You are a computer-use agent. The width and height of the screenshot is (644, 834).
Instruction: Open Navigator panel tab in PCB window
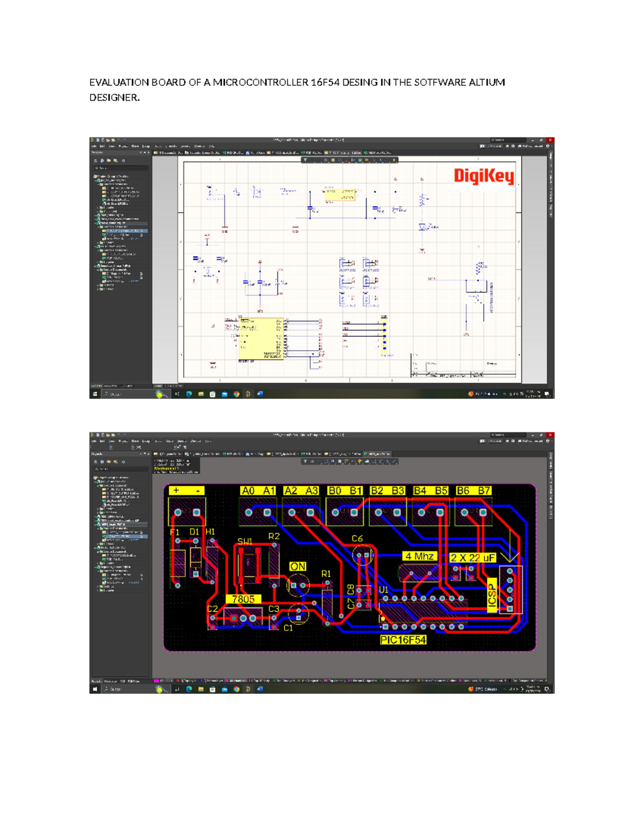pos(111,680)
